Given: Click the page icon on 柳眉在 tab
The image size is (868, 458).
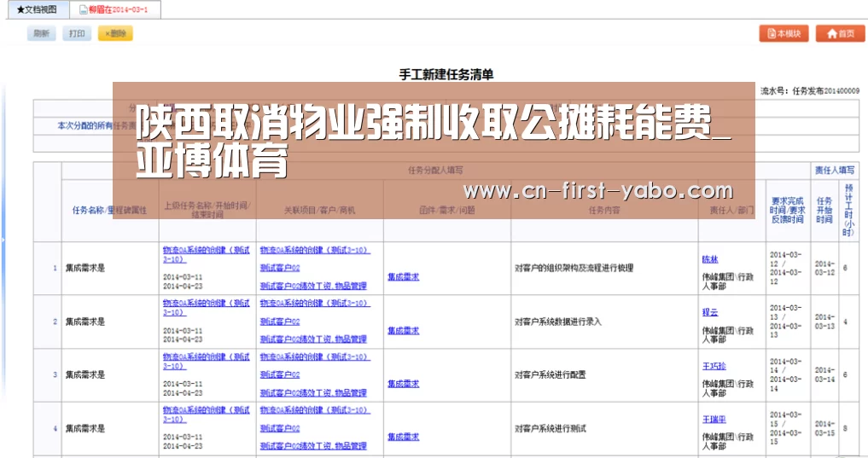Looking at the screenshot, I should point(83,10).
